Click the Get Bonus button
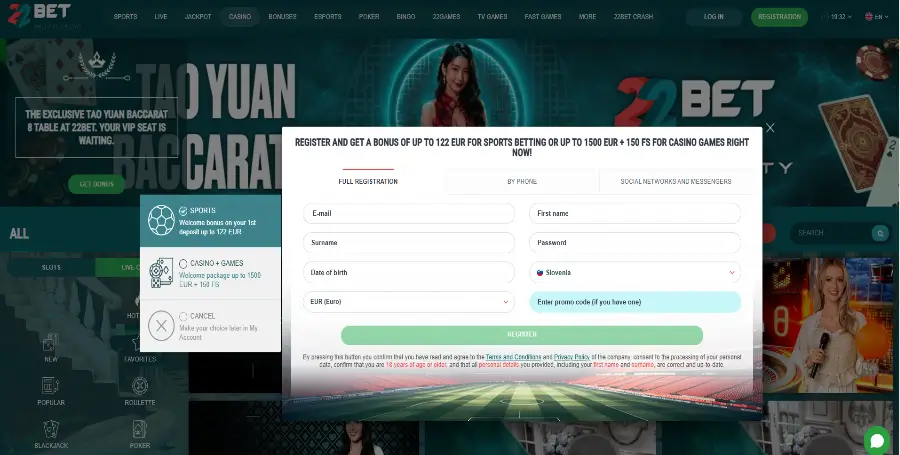 tap(96, 184)
